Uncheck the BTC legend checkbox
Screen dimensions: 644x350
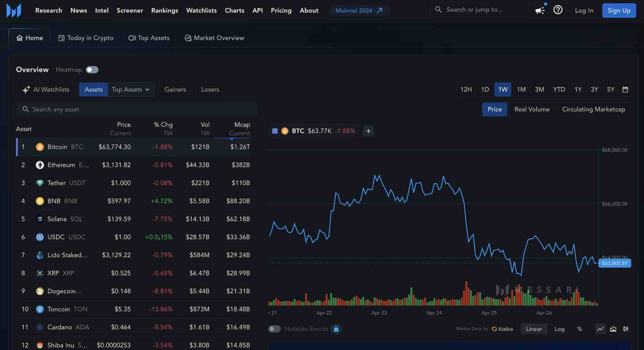[x=275, y=131]
